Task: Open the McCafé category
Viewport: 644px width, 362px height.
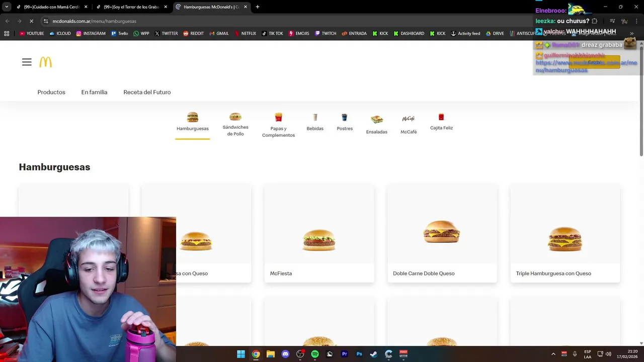Action: [409, 124]
